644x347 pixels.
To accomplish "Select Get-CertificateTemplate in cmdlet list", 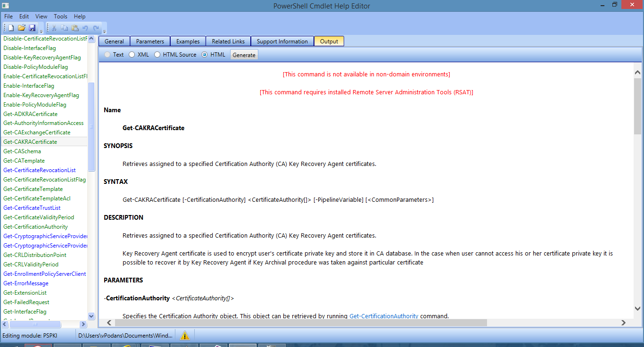I will pos(33,189).
